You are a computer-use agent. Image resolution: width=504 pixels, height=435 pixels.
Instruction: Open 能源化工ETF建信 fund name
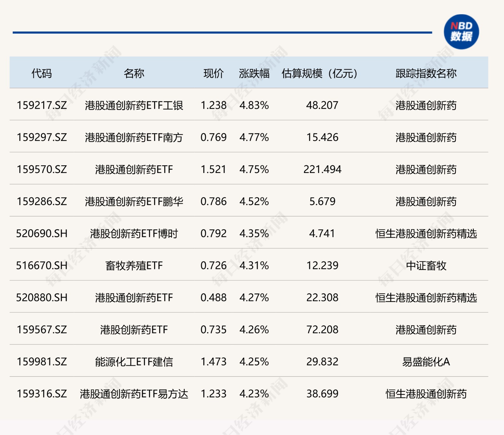134,362
